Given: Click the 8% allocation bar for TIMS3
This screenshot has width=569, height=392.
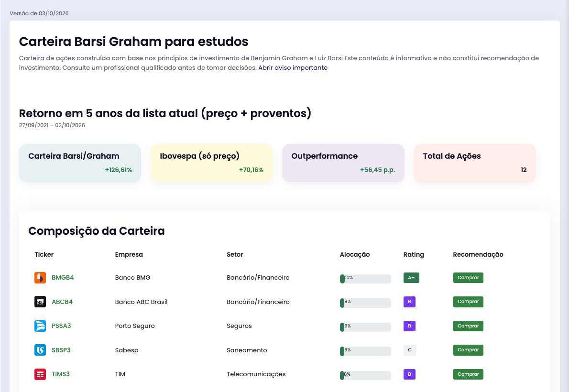Looking at the screenshot, I should 365,375.
